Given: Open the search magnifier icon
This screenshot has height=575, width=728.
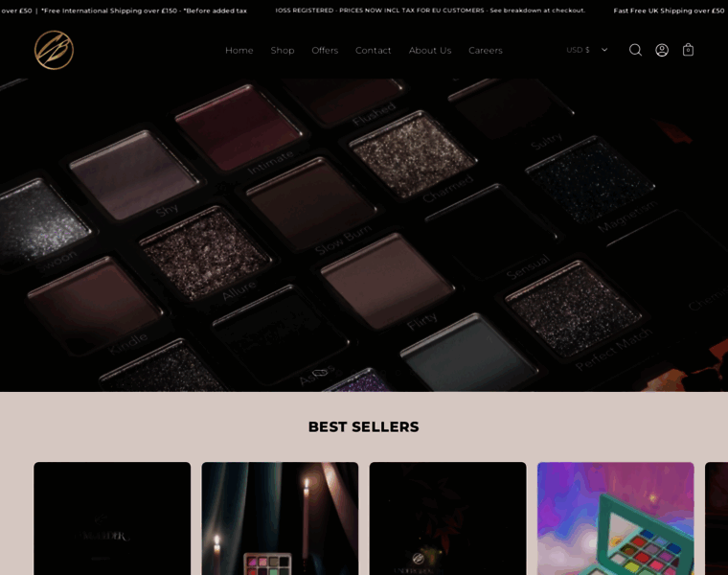Looking at the screenshot, I should 635,50.
